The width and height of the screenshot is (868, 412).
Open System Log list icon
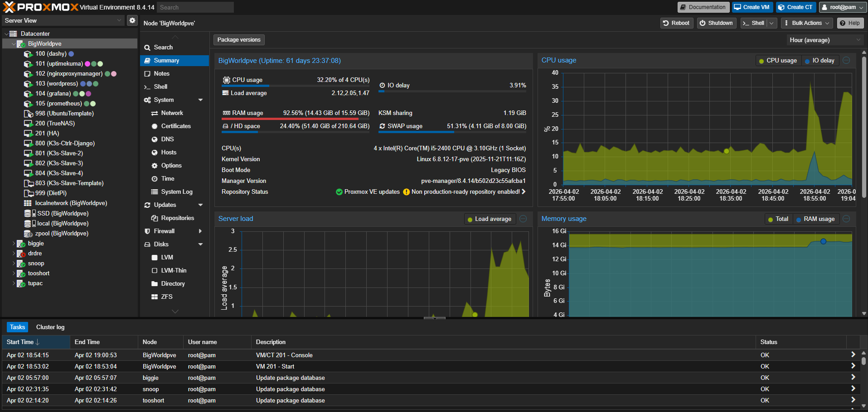pyautogui.click(x=155, y=192)
